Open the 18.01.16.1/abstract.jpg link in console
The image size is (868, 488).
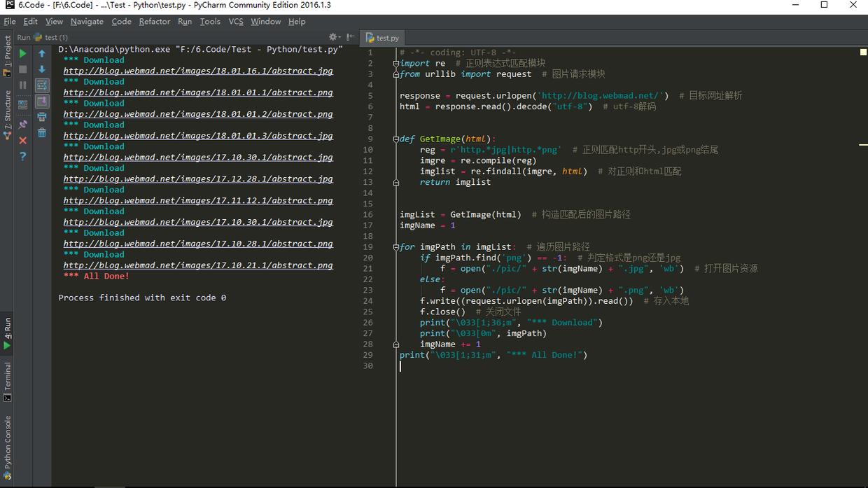[198, 71]
